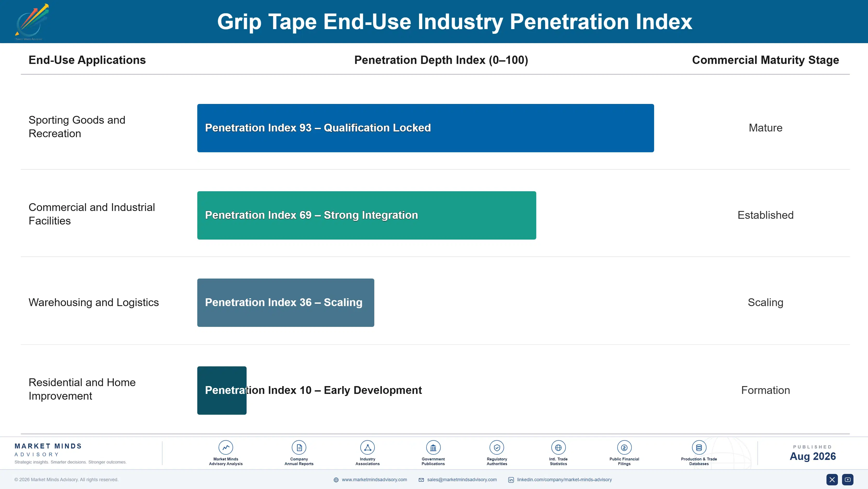Click 'Commercial and Industrial Facilities' label
Screen dimensions: 868x489
pos(92,214)
